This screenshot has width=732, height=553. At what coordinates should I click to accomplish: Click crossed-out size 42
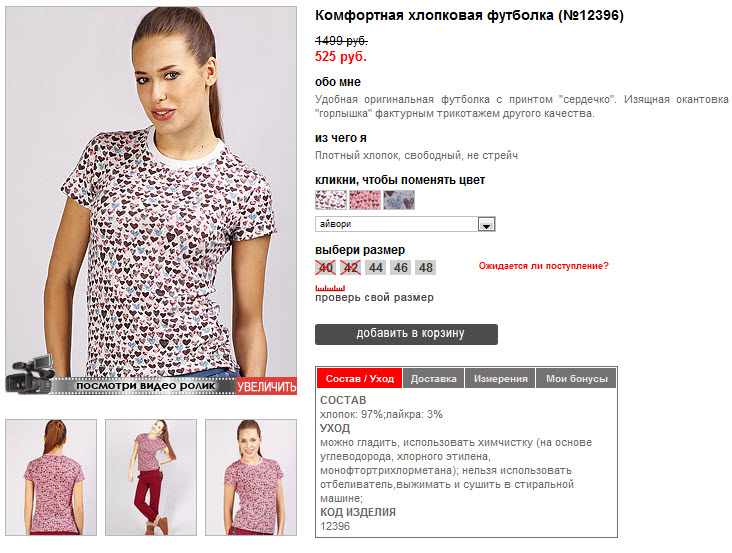(350, 267)
